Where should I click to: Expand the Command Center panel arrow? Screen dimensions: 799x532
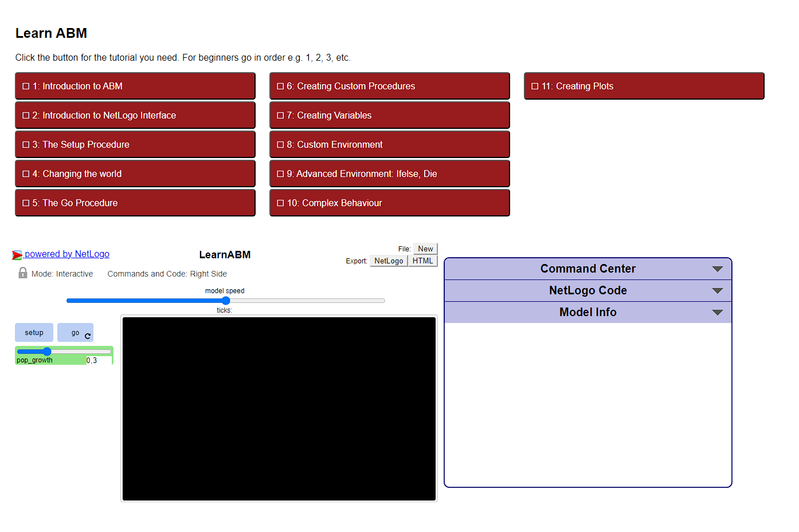click(x=717, y=269)
